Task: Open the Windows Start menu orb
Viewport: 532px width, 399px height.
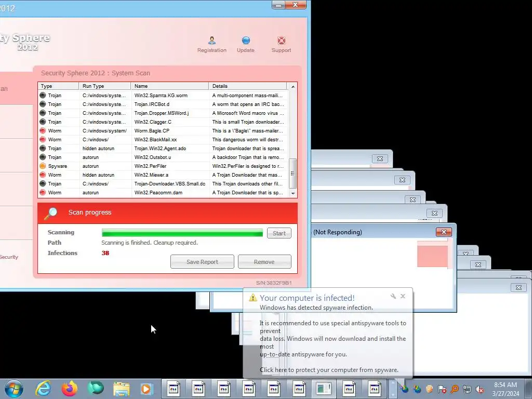Action: tap(14, 389)
